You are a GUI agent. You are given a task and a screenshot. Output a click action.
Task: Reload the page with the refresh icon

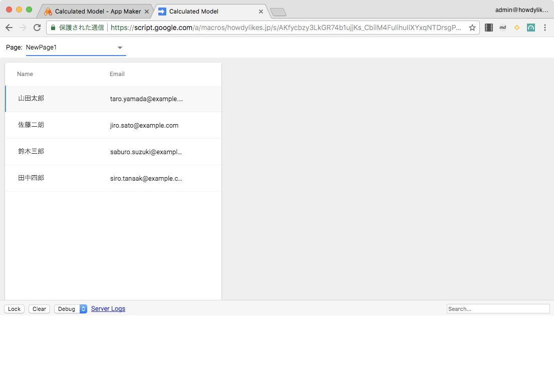tap(37, 28)
